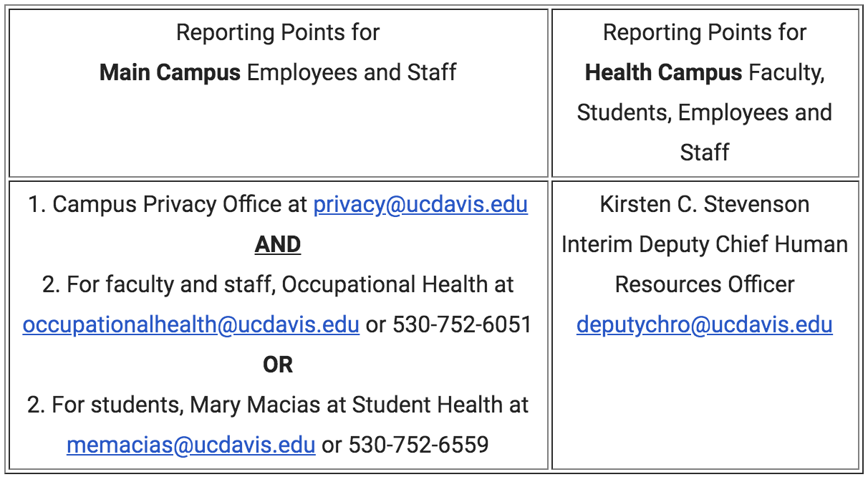Click the bold "Health Campus" heading text

pos(663,72)
